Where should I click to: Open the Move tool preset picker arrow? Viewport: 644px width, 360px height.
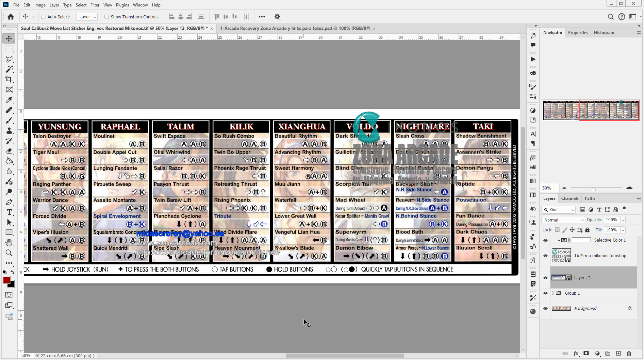[33, 17]
